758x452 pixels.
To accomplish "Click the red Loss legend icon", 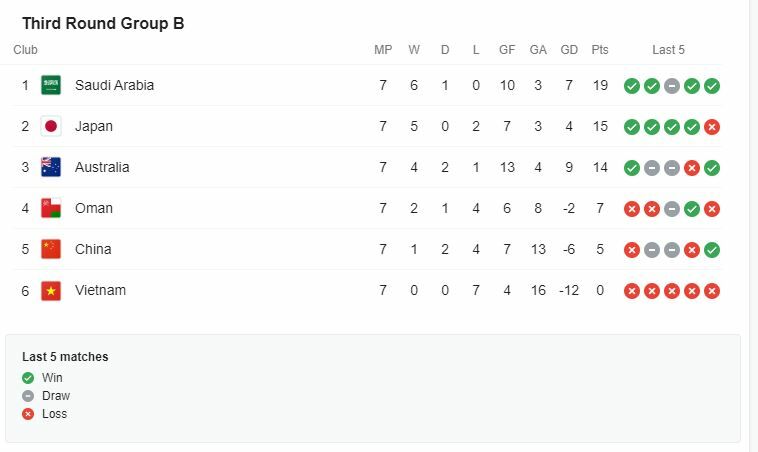I will pyautogui.click(x=28, y=414).
